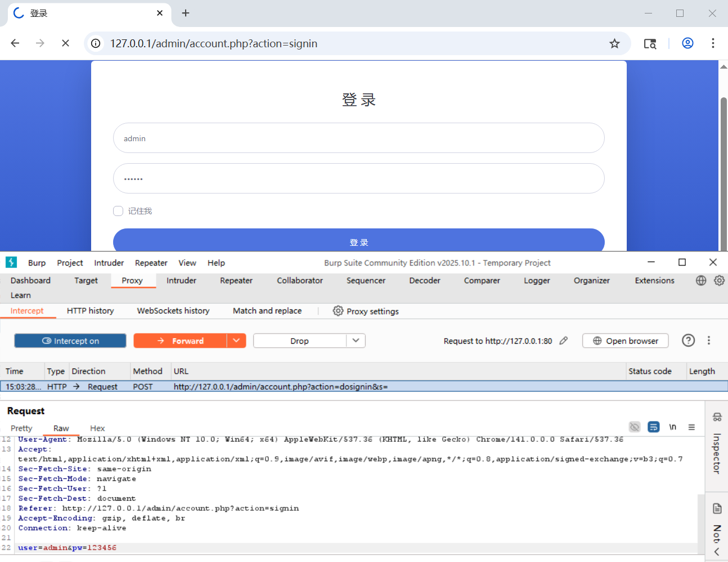728x562 pixels.
Task: Open the Burp menu
Action: coord(37,263)
